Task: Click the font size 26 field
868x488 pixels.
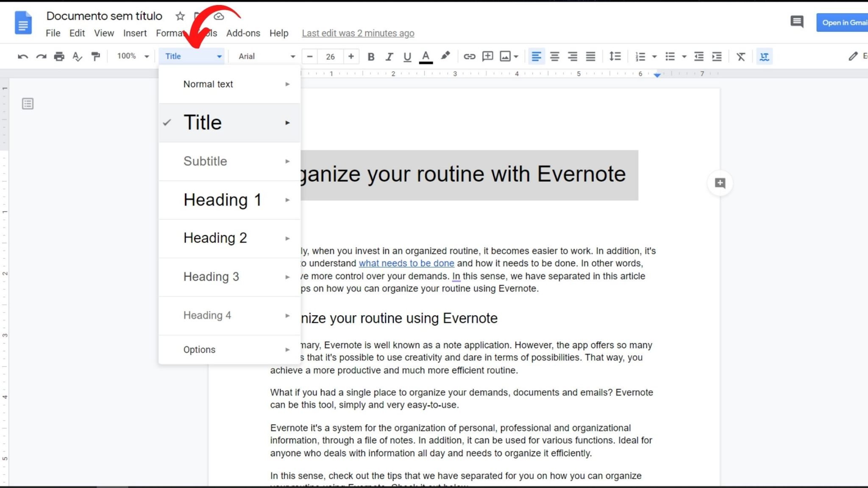Action: tap(330, 56)
